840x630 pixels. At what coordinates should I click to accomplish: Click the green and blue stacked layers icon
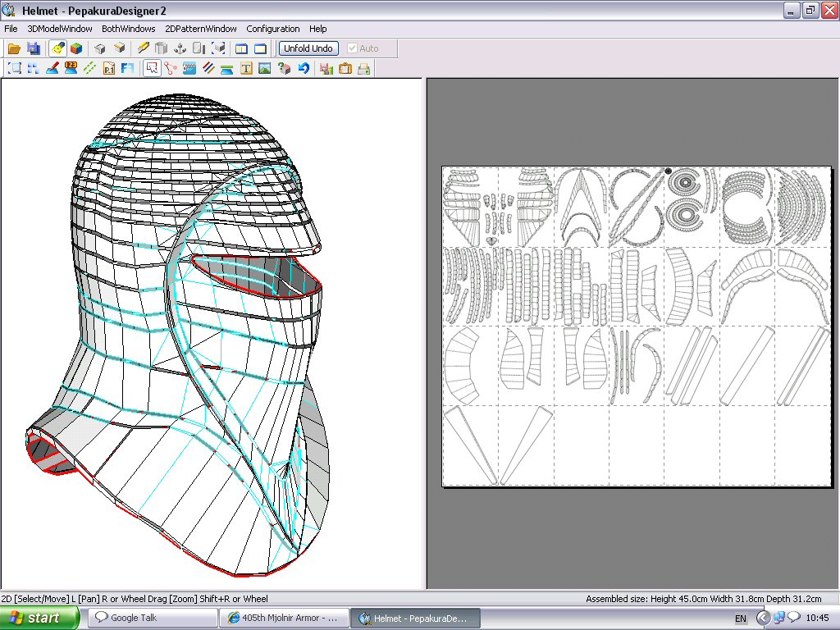tap(227, 68)
